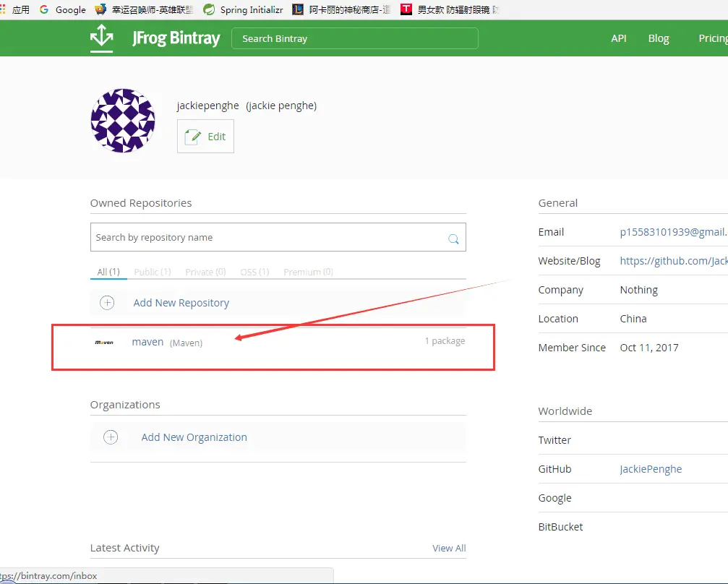Open the API link in header

coord(618,38)
